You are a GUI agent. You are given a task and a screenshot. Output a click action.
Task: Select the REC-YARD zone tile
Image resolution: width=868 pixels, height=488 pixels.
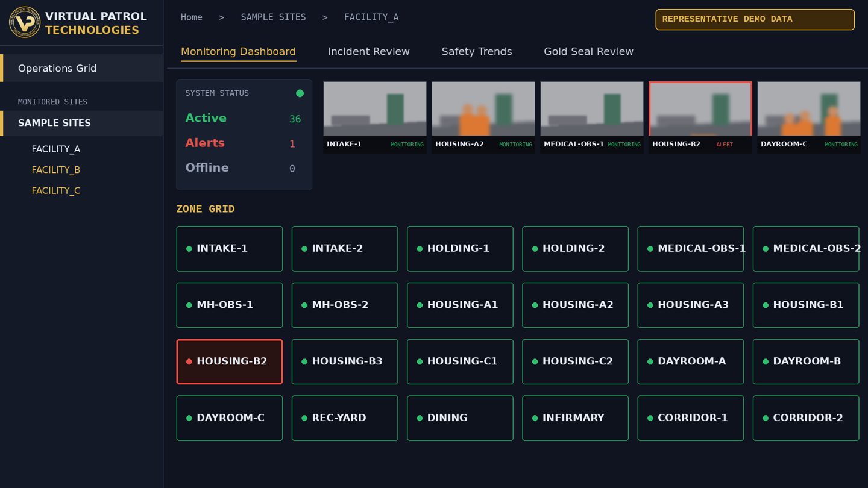(x=345, y=418)
